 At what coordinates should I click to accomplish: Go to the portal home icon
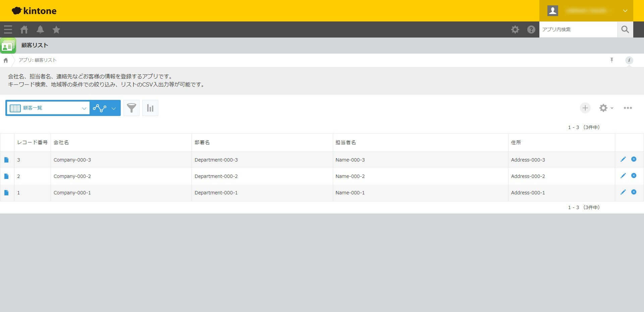24,29
